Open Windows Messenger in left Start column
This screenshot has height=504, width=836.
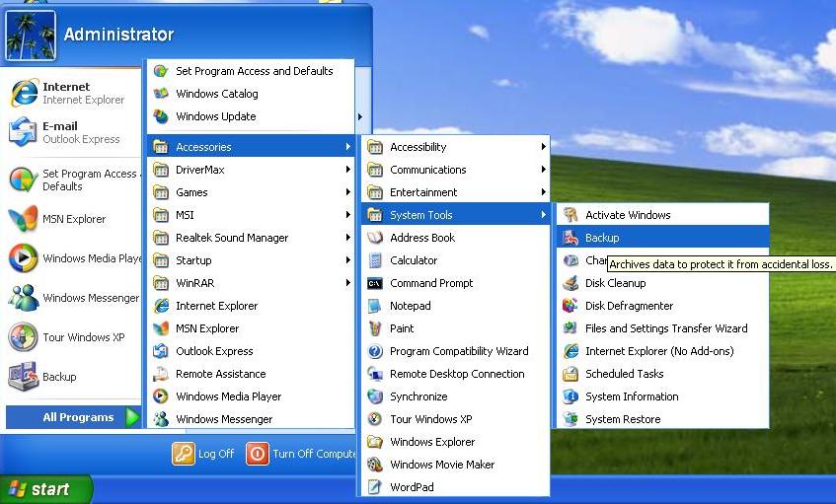tap(72, 298)
